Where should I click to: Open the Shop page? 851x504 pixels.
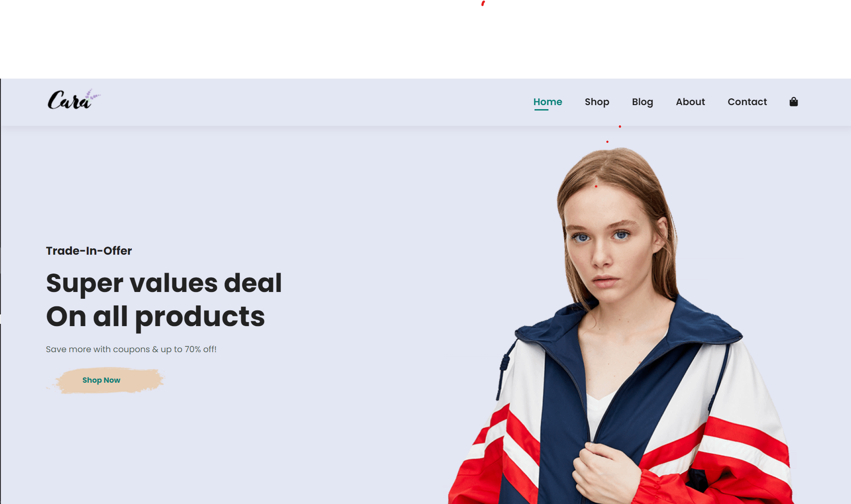pyautogui.click(x=597, y=102)
